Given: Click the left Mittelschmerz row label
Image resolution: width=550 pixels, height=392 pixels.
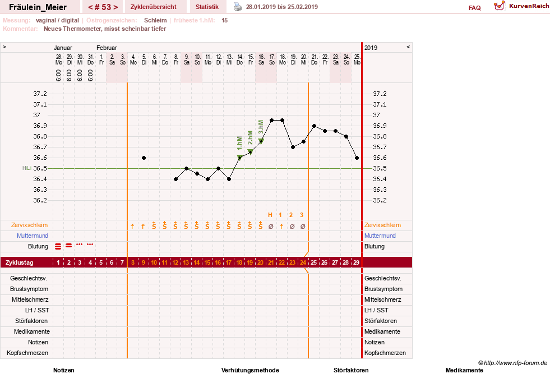Looking at the screenshot, I should (30, 299).
